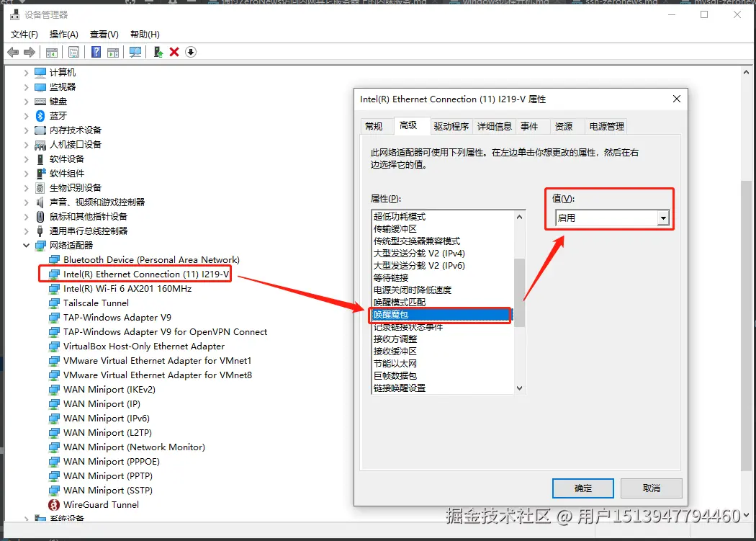Select the 唤醒魔包 property
The width and height of the screenshot is (756, 541).
[441, 315]
